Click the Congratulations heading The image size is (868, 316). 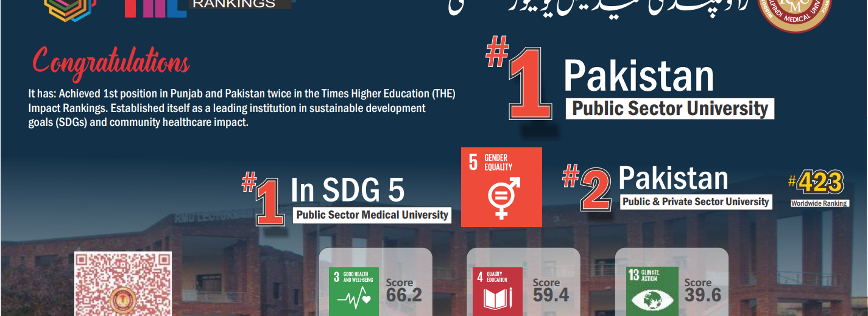click(111, 63)
